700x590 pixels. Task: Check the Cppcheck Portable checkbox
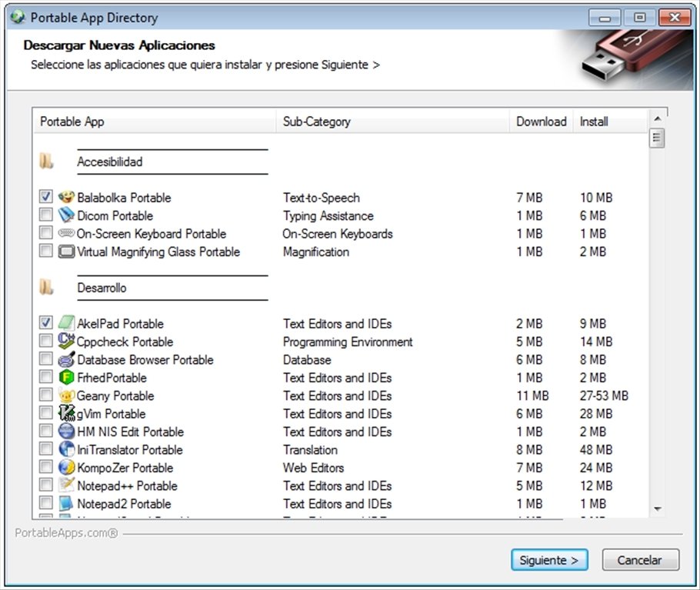click(x=45, y=341)
